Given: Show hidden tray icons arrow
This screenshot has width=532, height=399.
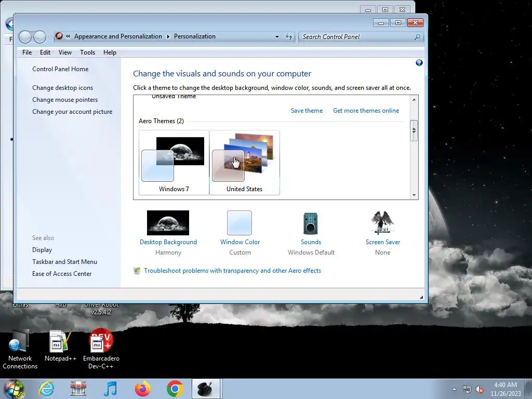Looking at the screenshot, I should [x=454, y=389].
